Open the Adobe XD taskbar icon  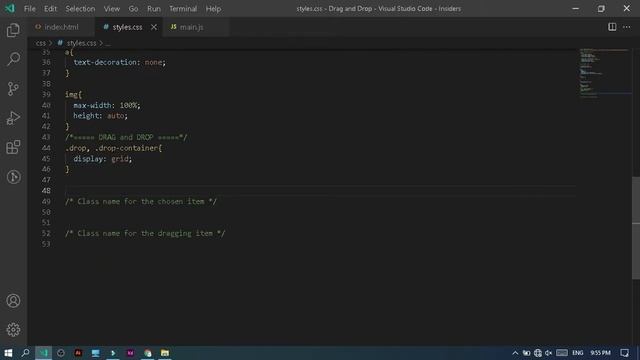pos(130,353)
